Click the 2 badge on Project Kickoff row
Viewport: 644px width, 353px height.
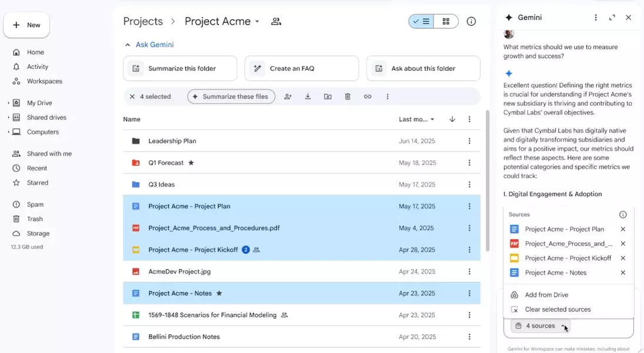coord(246,250)
